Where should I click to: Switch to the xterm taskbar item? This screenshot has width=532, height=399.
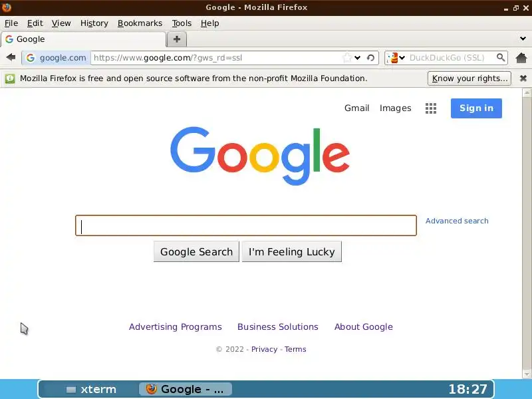[x=91, y=389]
